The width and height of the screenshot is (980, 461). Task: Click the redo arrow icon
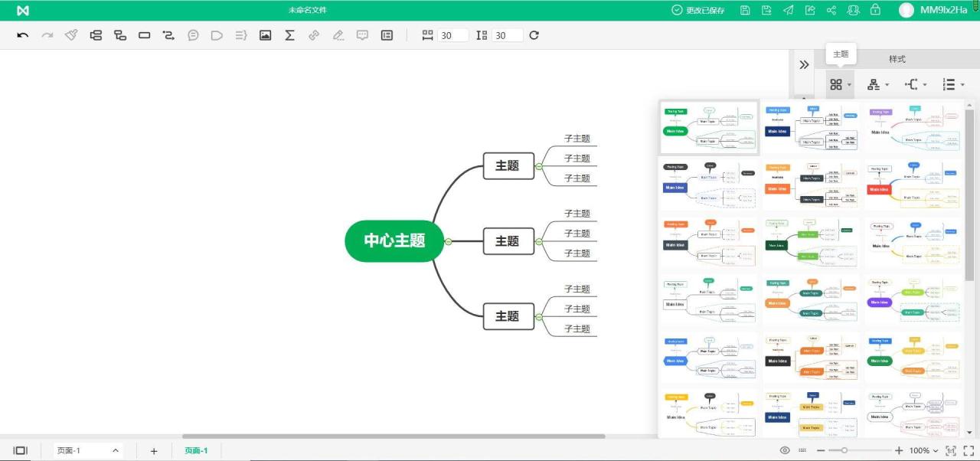(47, 35)
